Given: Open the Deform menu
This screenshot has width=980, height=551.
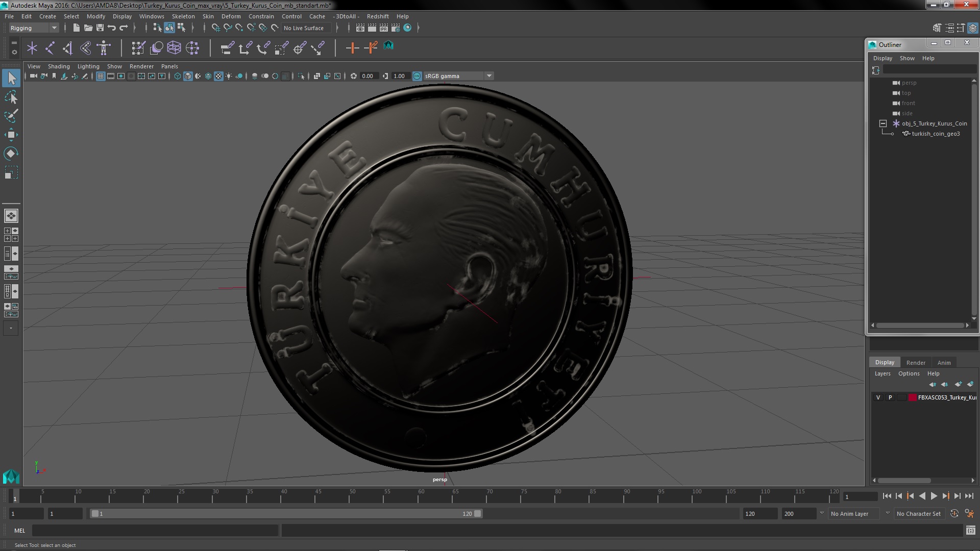Looking at the screenshot, I should pyautogui.click(x=231, y=16).
